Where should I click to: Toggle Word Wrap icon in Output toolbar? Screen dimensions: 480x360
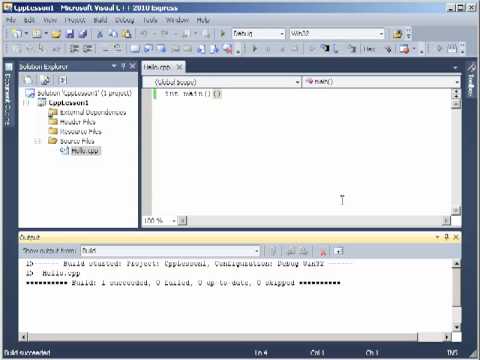[x=338, y=251]
